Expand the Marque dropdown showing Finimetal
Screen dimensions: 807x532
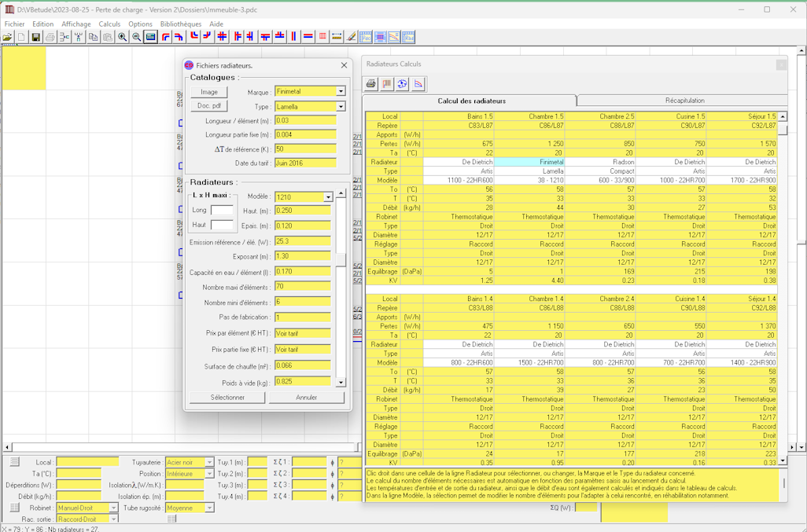pyautogui.click(x=341, y=92)
